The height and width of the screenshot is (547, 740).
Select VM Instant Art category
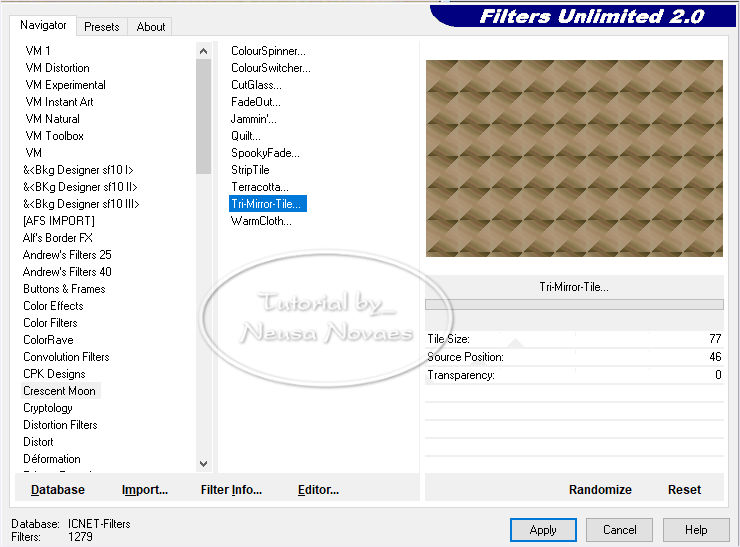pyautogui.click(x=59, y=101)
